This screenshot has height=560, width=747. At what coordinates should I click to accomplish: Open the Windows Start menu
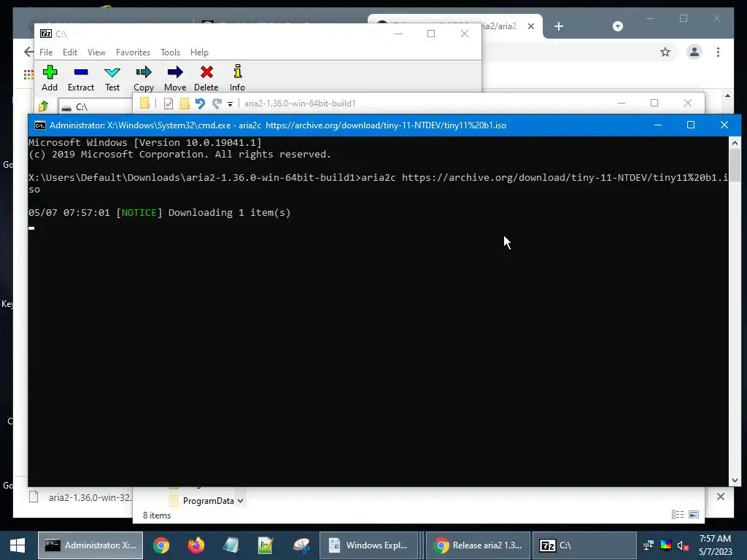[x=18, y=545]
